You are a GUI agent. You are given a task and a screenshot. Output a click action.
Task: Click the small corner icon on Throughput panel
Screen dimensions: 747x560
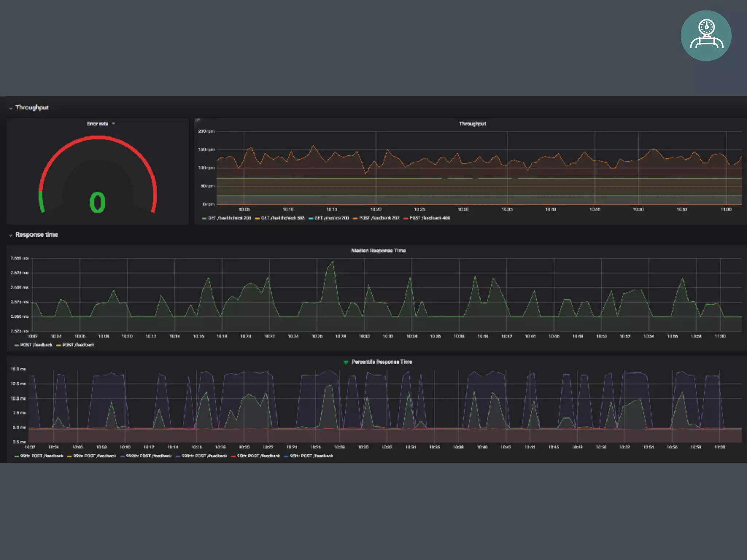pos(198,120)
